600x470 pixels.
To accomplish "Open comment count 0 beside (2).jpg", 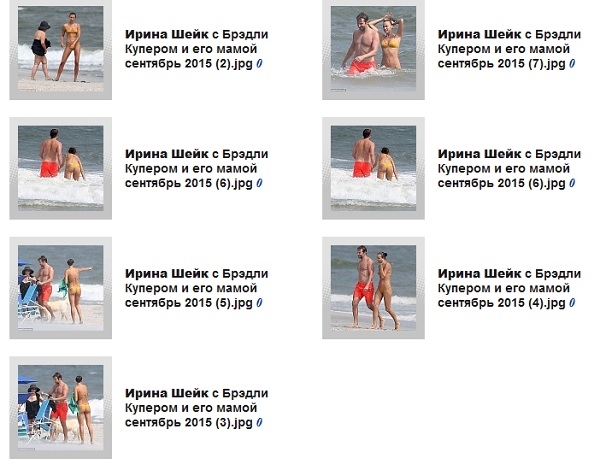I will click(259, 64).
